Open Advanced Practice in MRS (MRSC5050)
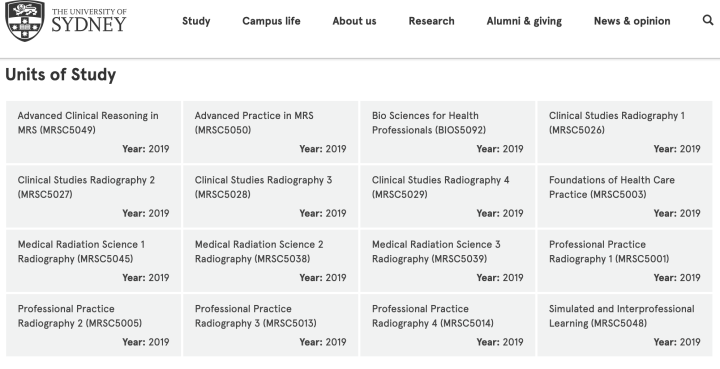 point(270,132)
